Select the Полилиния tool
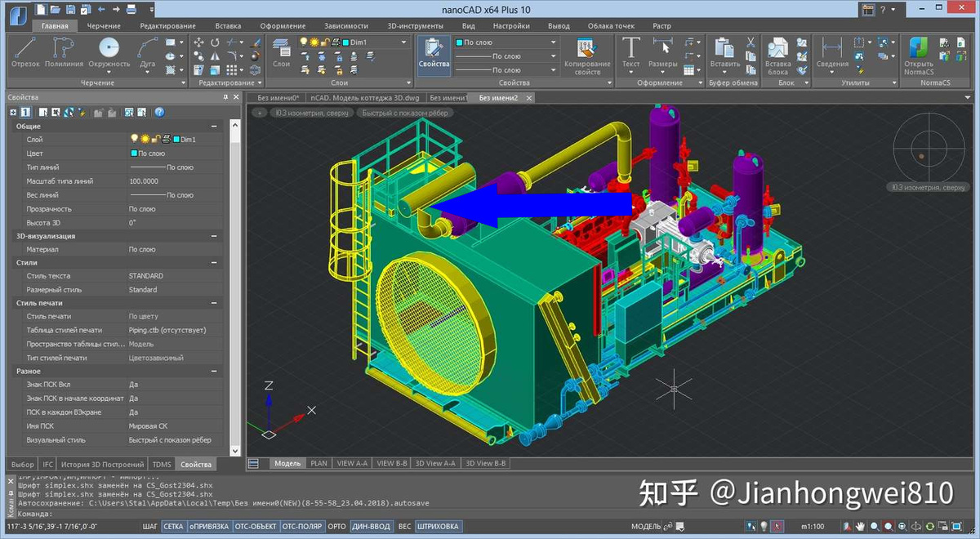Viewport: 980px width, 539px height. tap(64, 52)
